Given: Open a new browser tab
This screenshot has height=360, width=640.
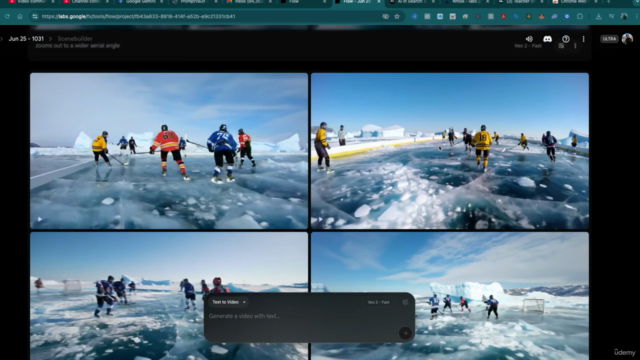Looking at the screenshot, I should click(x=609, y=2).
